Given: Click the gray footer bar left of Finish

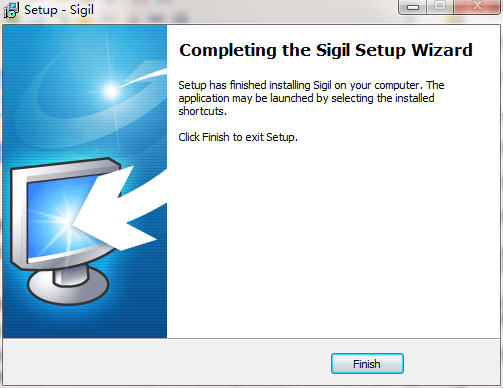Looking at the screenshot, I should point(167,363).
